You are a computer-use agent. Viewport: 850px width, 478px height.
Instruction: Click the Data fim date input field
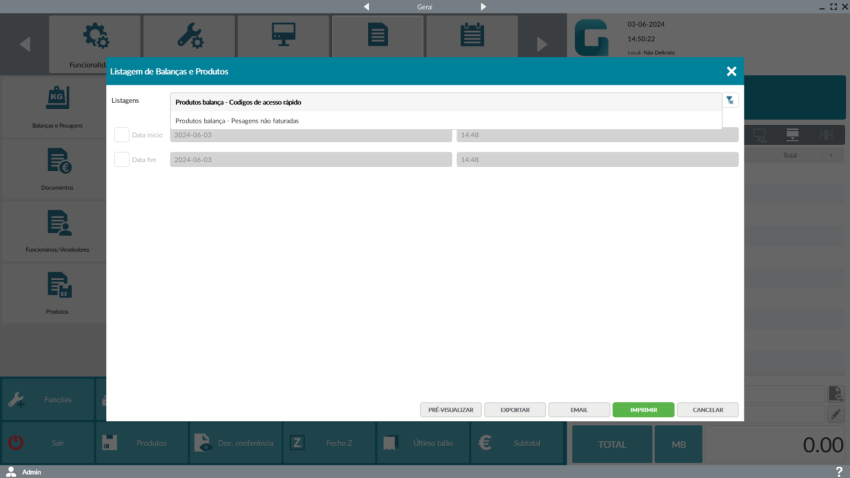[310, 160]
